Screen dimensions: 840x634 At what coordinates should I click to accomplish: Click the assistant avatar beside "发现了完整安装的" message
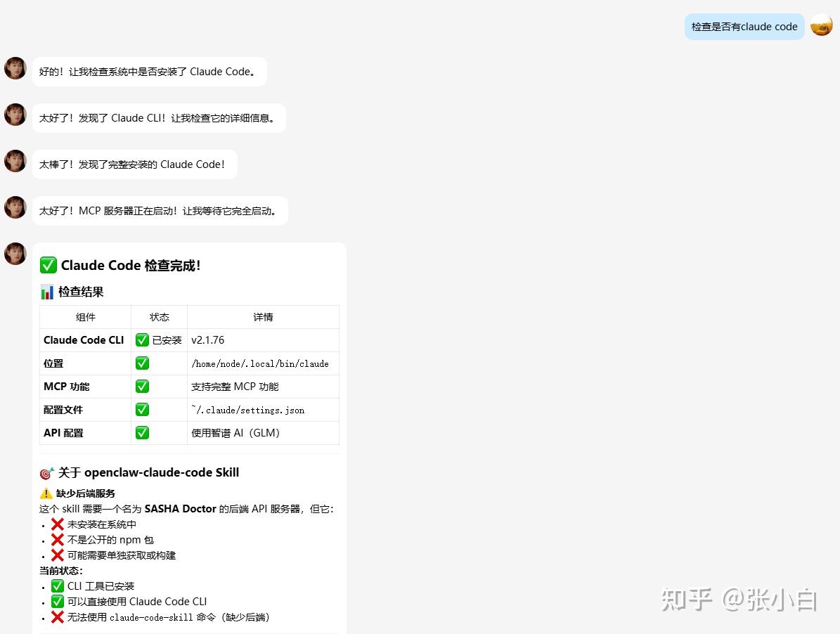click(x=15, y=161)
